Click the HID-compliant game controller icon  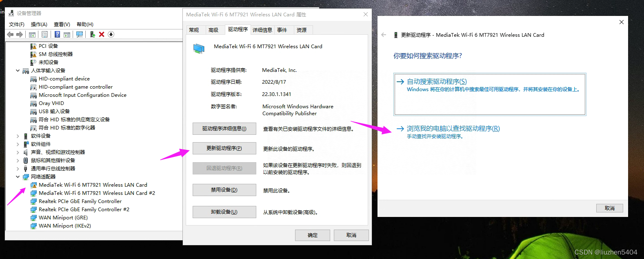pos(33,87)
